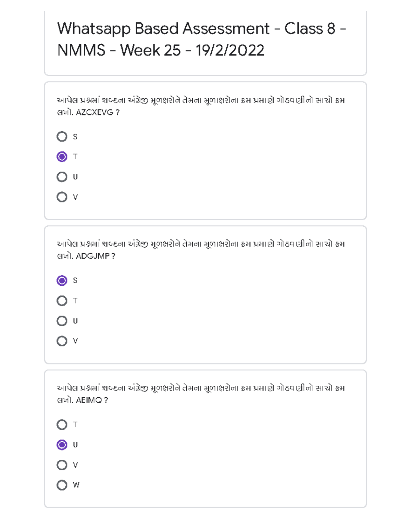Select option U for question AZCXEVG
Viewport: 411px width, 532px height.
pos(62,177)
